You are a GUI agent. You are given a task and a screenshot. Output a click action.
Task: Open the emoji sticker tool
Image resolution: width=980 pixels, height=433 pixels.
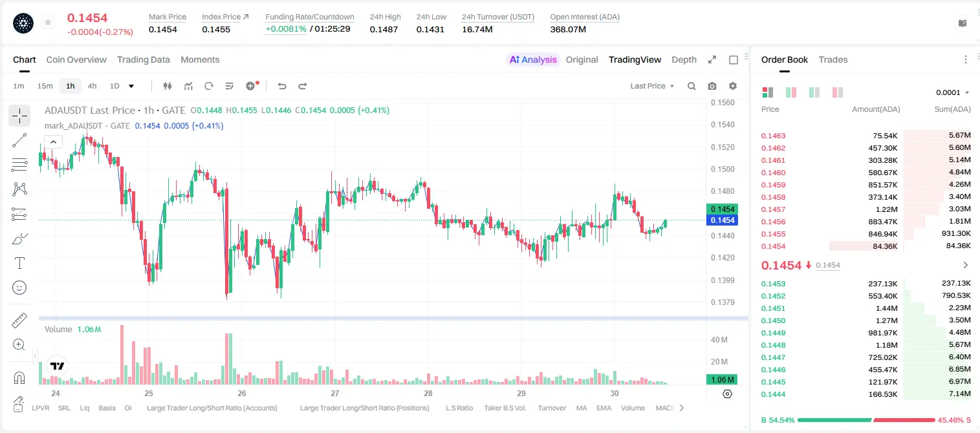[19, 288]
